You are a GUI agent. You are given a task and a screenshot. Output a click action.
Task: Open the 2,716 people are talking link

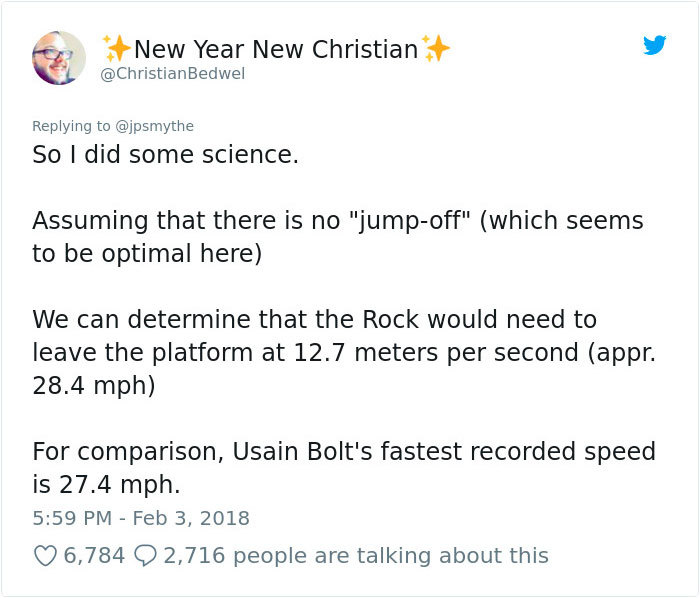[x=356, y=556]
